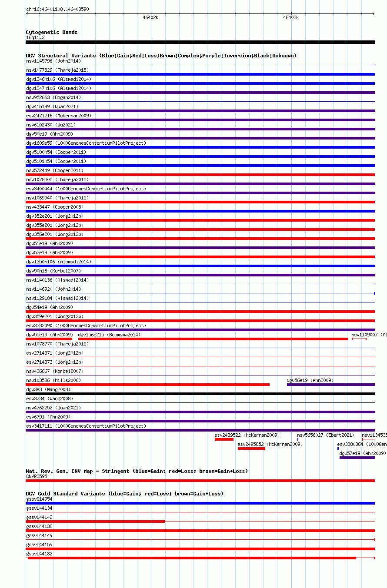387x588 pixels.
Task: Select nsv1069940 (Thareja2015) label
Action: tap(57, 198)
